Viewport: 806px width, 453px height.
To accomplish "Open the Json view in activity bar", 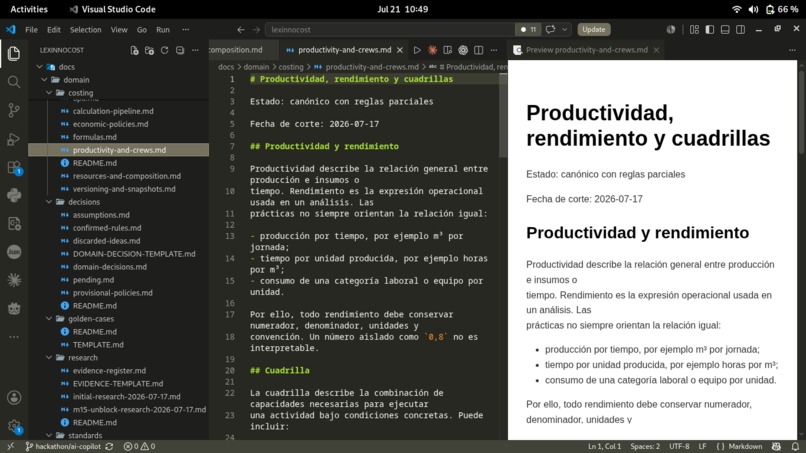I will (x=14, y=252).
